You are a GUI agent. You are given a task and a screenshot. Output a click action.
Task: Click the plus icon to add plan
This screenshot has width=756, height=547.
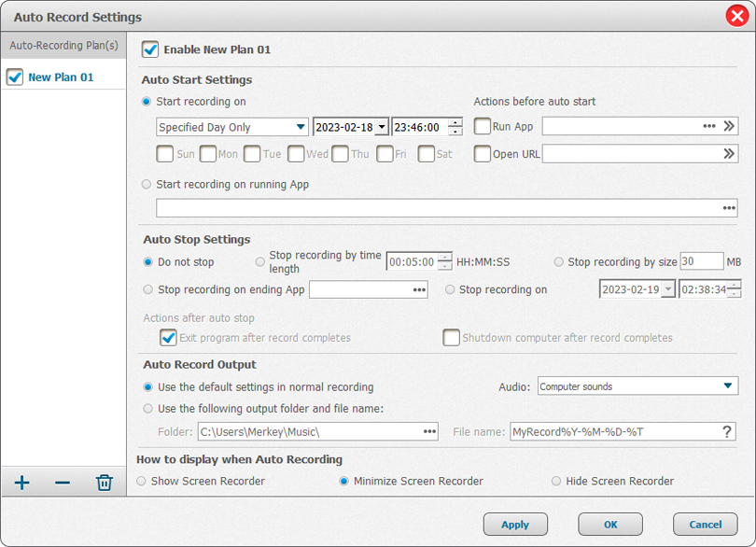[22, 483]
